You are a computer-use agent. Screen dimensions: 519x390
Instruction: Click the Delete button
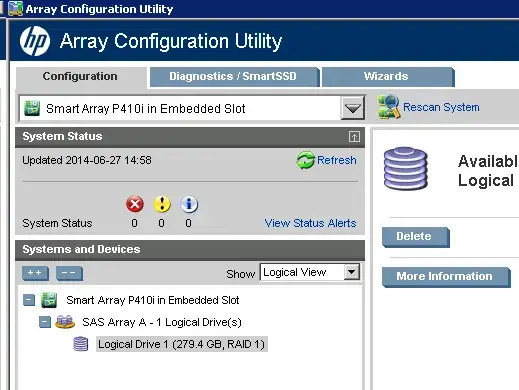(415, 237)
